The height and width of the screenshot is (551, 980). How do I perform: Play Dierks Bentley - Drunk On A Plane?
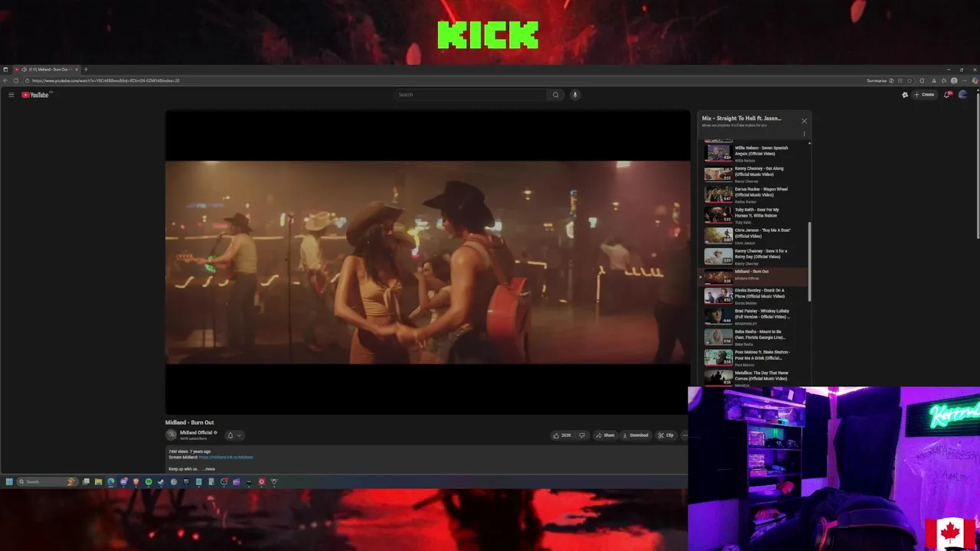coord(754,296)
